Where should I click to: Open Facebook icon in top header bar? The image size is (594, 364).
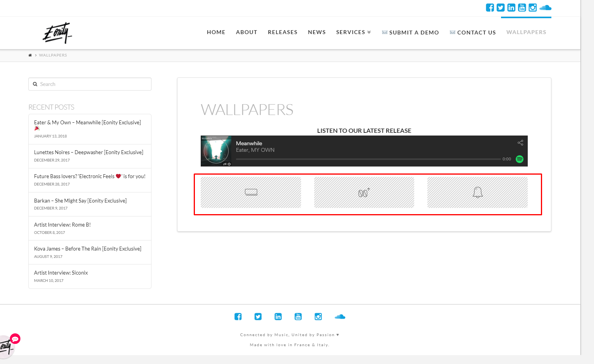[490, 8]
